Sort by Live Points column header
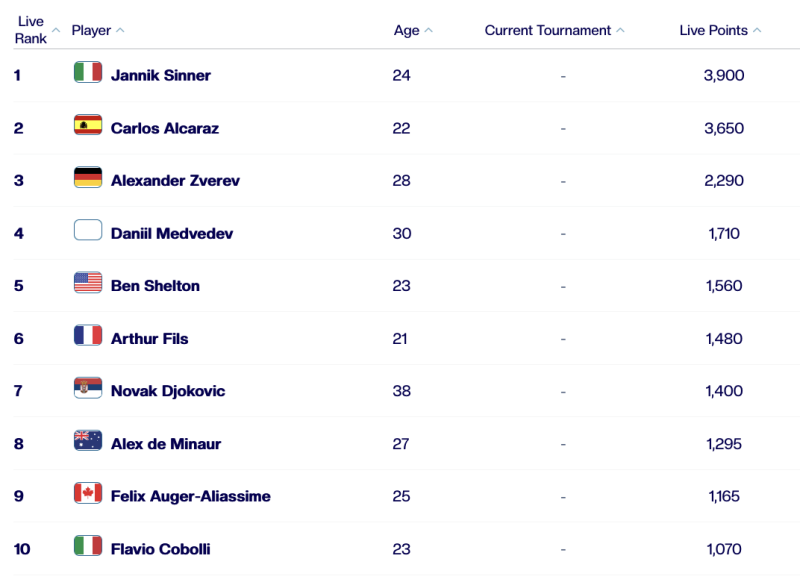800x588 pixels. pyautogui.click(x=714, y=30)
